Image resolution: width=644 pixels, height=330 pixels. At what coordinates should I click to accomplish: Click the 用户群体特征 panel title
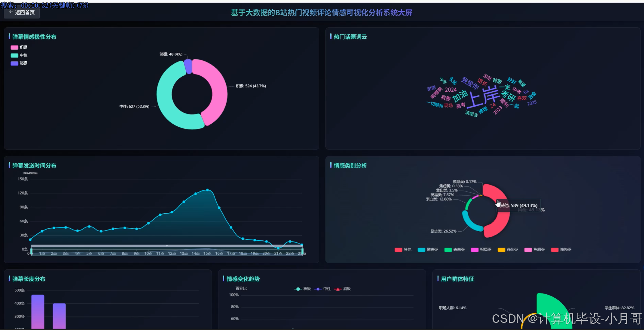point(457,279)
